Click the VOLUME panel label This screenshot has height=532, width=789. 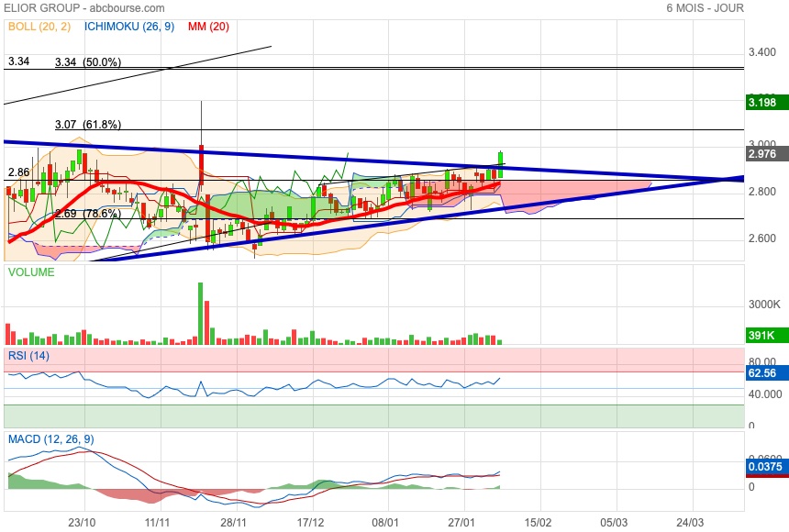pos(31,272)
